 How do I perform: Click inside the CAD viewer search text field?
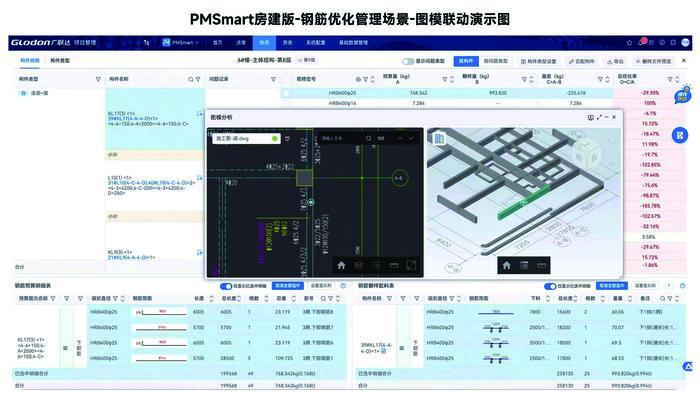pyautogui.click(x=341, y=138)
